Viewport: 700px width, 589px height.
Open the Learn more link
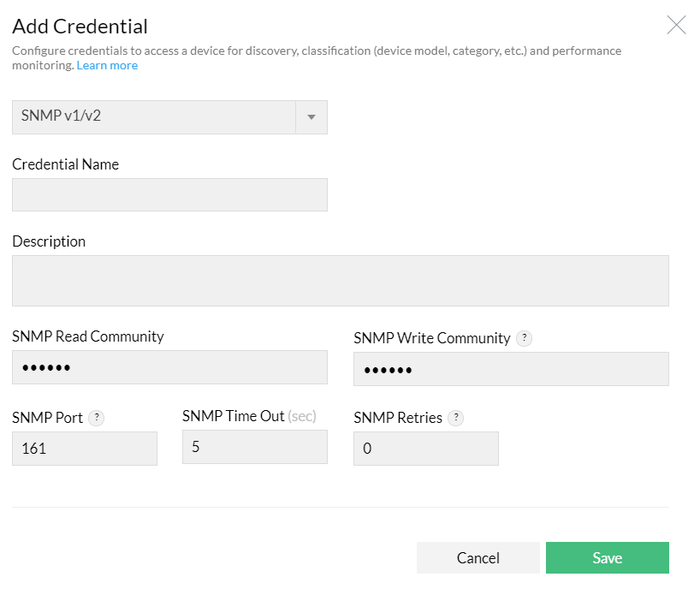107,65
